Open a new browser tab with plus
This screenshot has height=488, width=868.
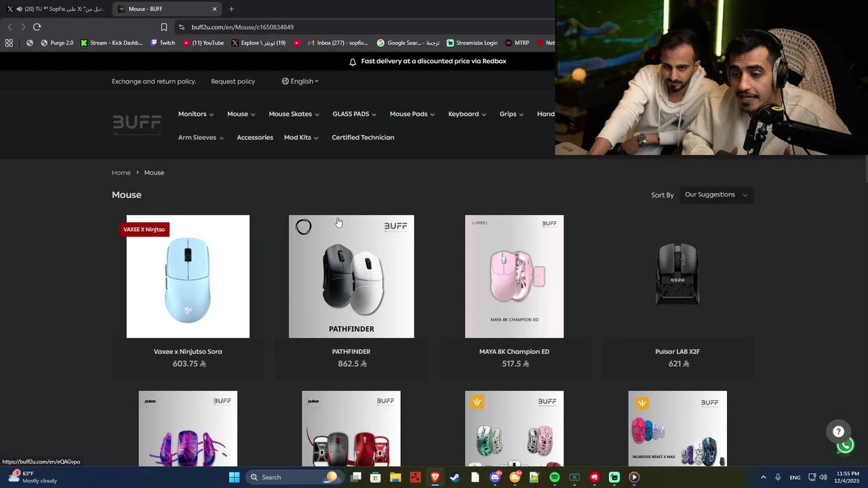231,9
